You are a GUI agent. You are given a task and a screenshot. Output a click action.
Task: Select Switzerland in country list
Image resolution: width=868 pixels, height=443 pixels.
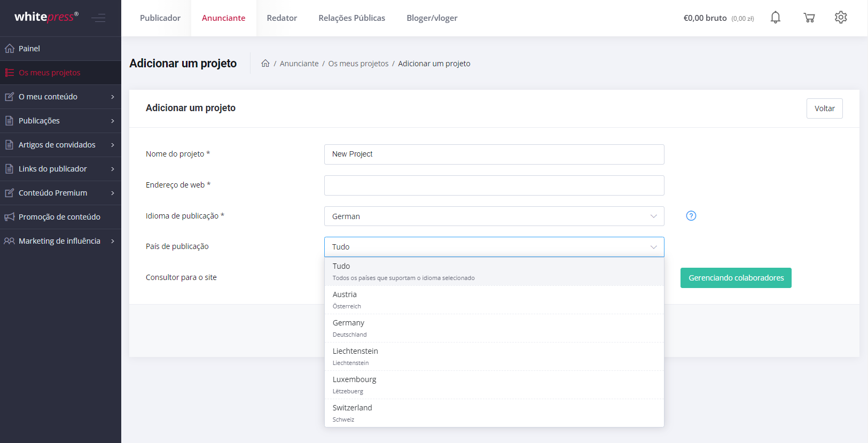[x=494, y=413]
